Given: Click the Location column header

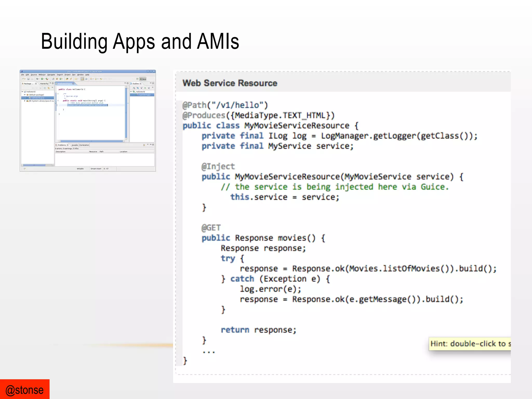Looking at the screenshot, I should point(137,151).
